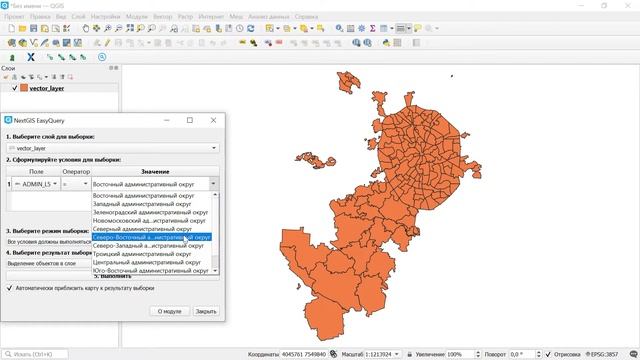Click the locator search field
Image resolution: width=640 pixels, height=360 pixels.
[x=35, y=354]
